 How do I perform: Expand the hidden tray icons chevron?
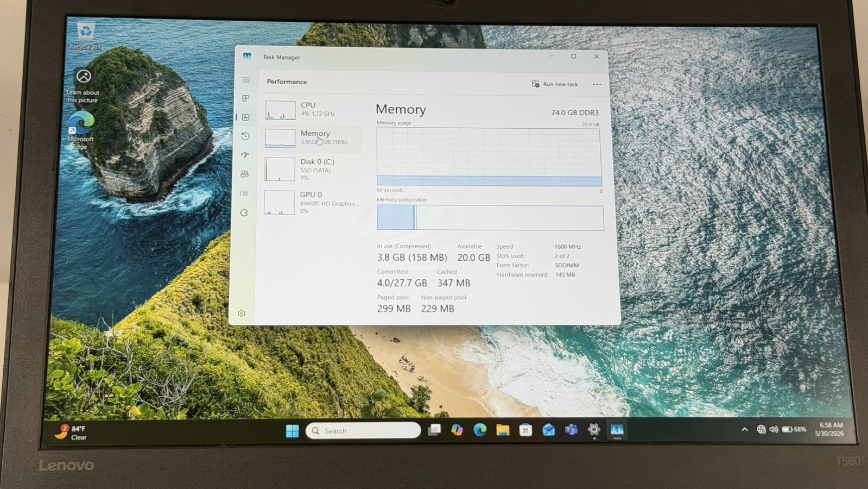coord(745,429)
